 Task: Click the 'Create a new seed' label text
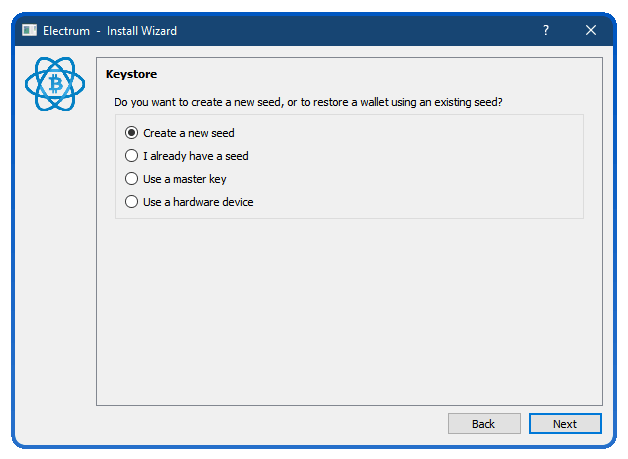point(189,133)
